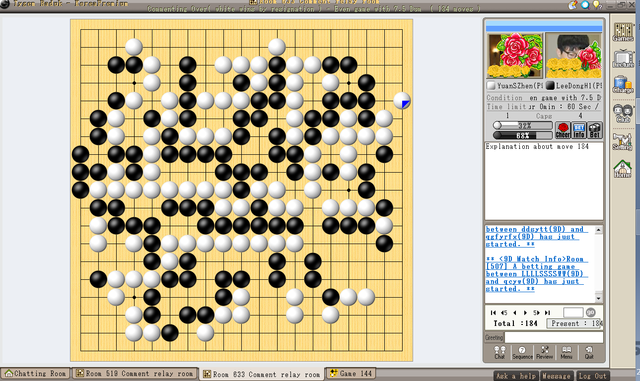Click the magnifier icon in title bar
This screenshot has height=381, width=640.
[x=585, y=4]
